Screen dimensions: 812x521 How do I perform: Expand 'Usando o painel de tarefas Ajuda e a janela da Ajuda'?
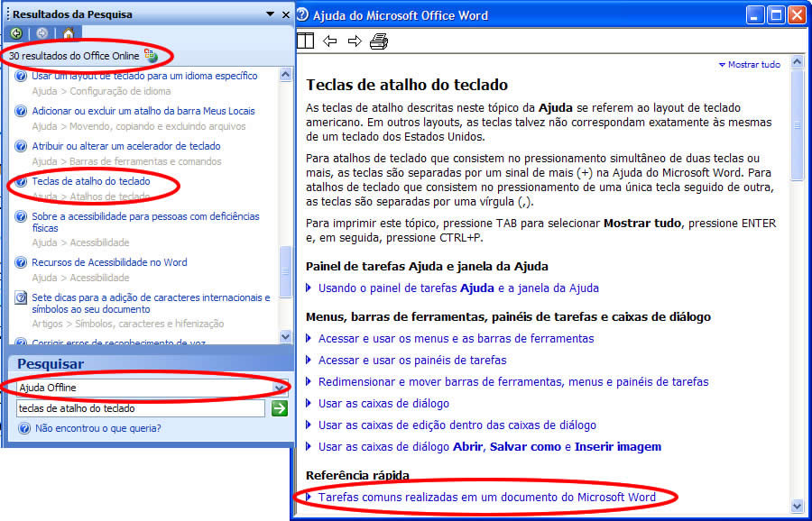pos(458,288)
